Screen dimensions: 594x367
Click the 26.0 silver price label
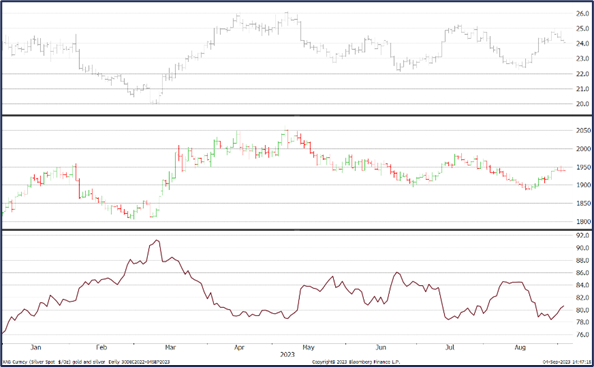[x=582, y=14]
